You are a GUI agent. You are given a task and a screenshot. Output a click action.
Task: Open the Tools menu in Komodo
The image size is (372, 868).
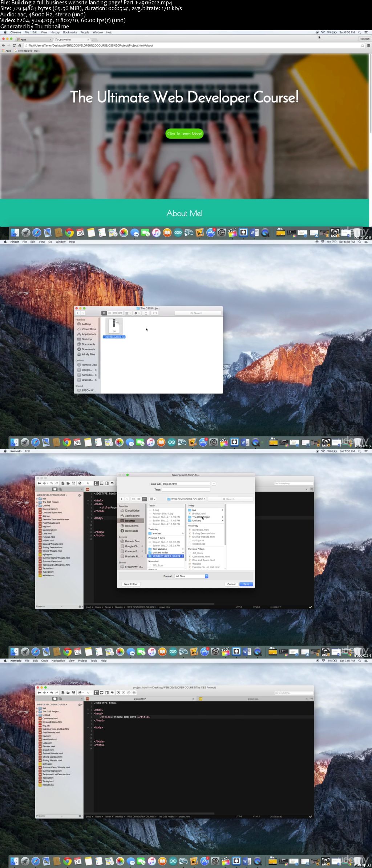(x=94, y=661)
